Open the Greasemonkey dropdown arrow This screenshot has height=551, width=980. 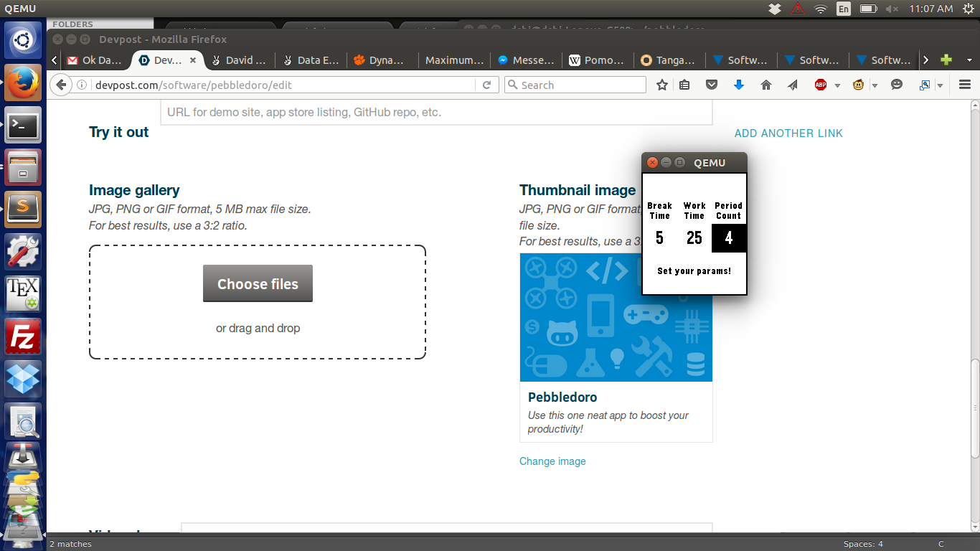pos(875,85)
